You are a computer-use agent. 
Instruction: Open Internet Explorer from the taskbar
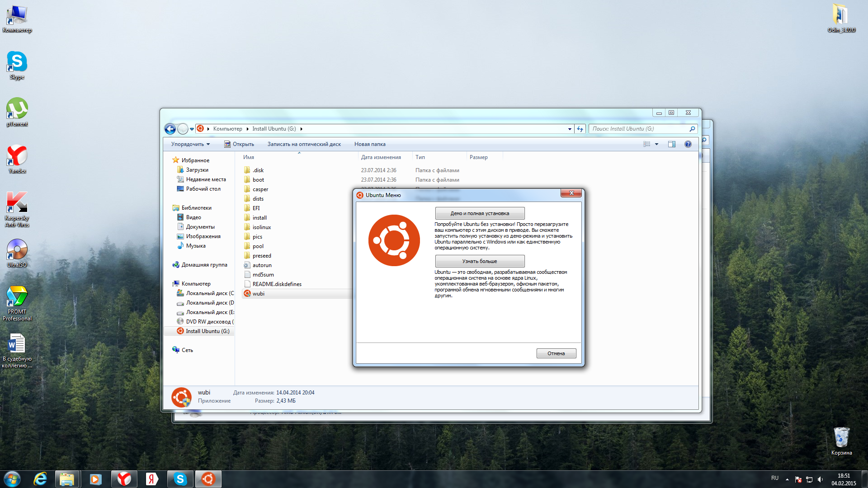[40, 479]
